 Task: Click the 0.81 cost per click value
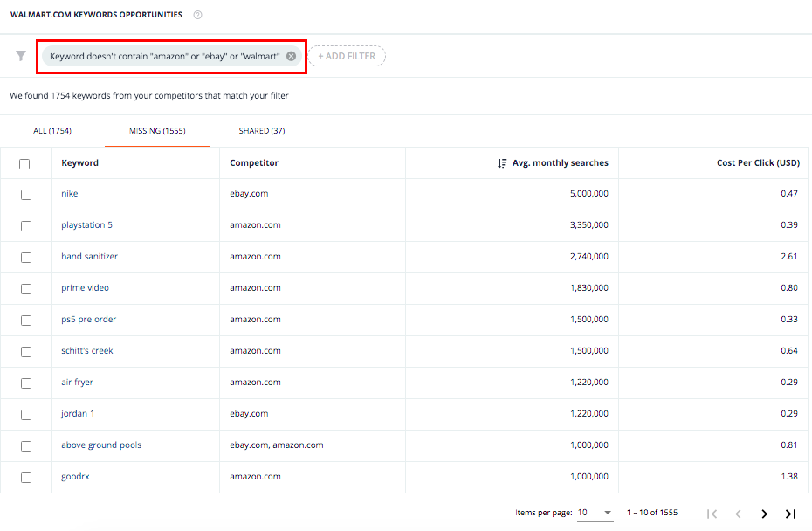(789, 445)
